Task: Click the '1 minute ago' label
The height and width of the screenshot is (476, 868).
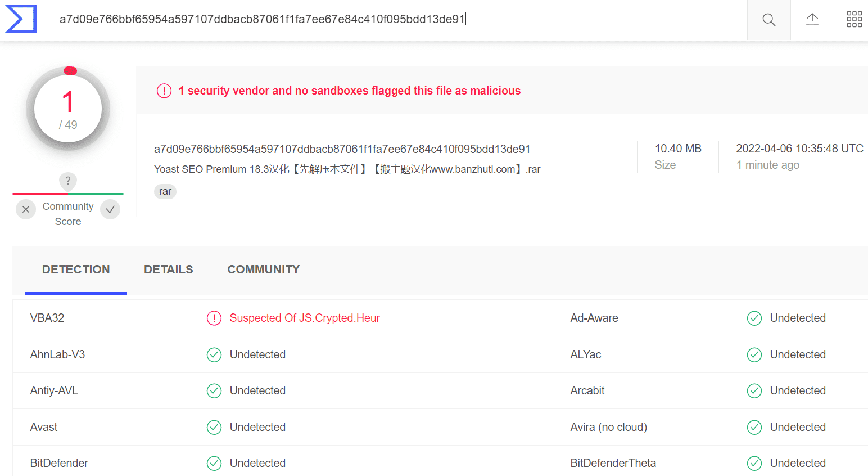Action: [x=768, y=165]
